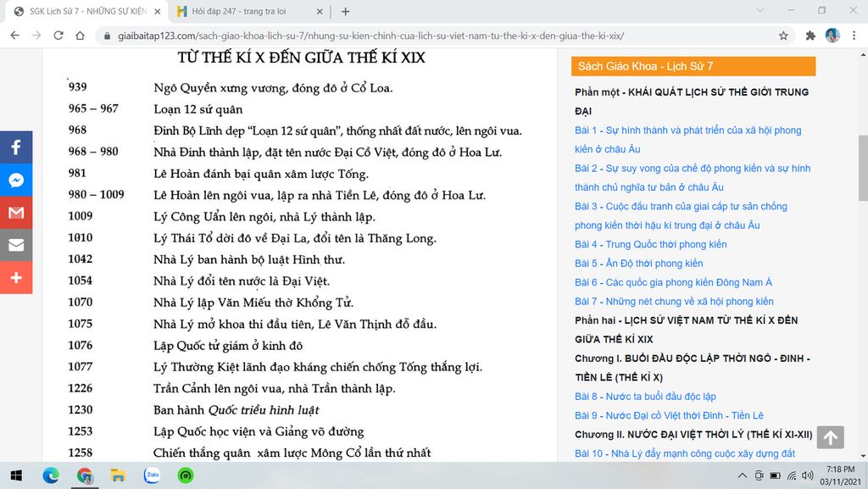Open Bài 1 lesson link
Viewport: 868px width, 489px height.
coord(687,139)
